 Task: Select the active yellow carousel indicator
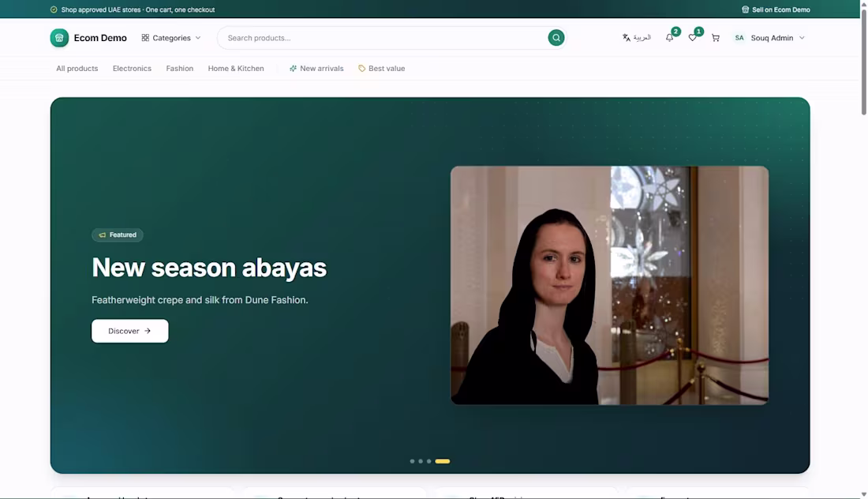[x=443, y=461]
